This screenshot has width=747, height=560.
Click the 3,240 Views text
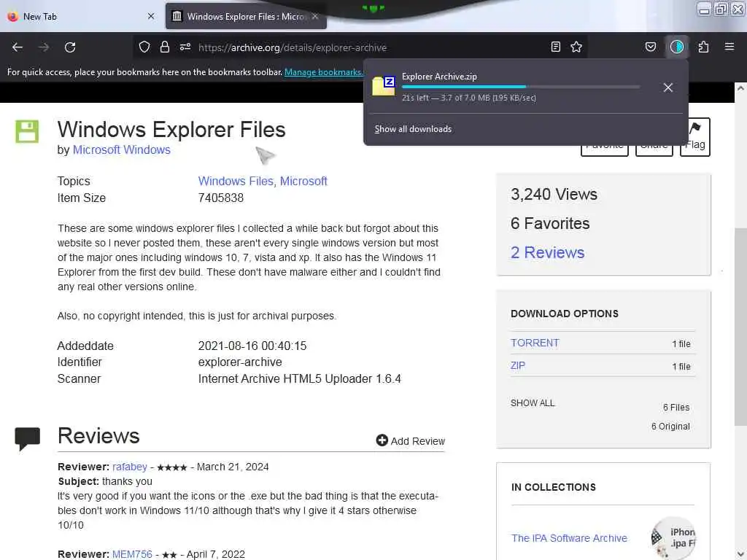pyautogui.click(x=554, y=194)
